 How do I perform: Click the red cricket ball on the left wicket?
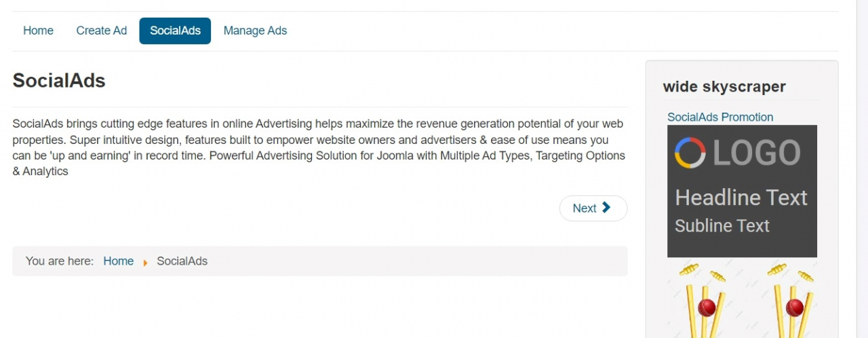(707, 307)
